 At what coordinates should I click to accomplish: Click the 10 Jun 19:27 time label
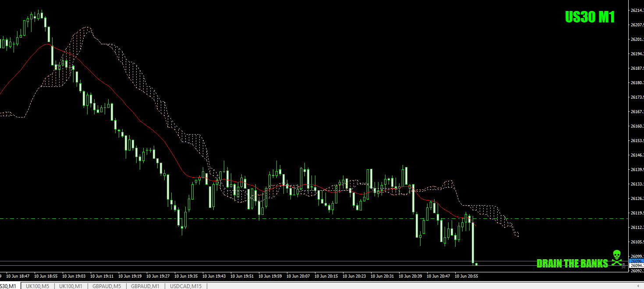[158, 276]
